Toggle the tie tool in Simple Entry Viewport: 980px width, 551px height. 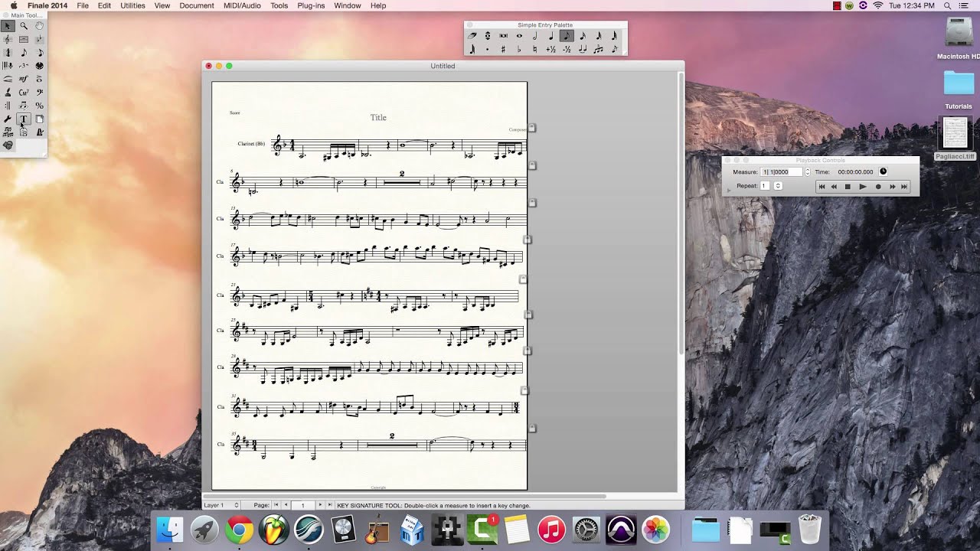[583, 50]
